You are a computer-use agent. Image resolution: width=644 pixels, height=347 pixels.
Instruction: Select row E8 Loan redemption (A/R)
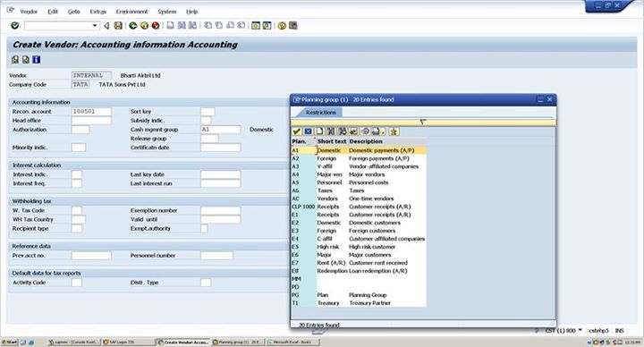click(359, 271)
